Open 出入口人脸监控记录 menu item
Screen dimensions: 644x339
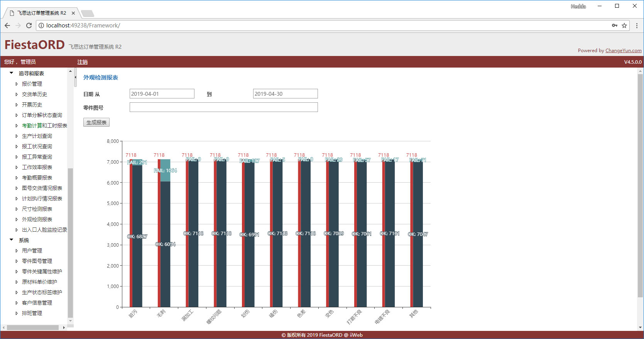[44, 230]
